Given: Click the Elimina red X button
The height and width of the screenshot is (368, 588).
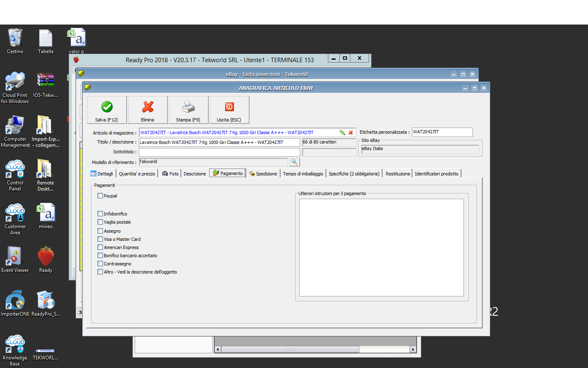Looking at the screenshot, I should point(148,110).
